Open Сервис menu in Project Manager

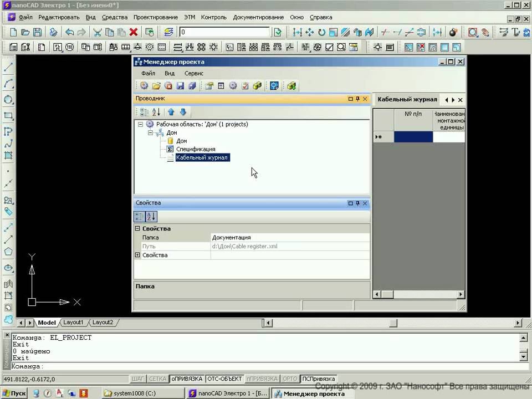(x=194, y=73)
